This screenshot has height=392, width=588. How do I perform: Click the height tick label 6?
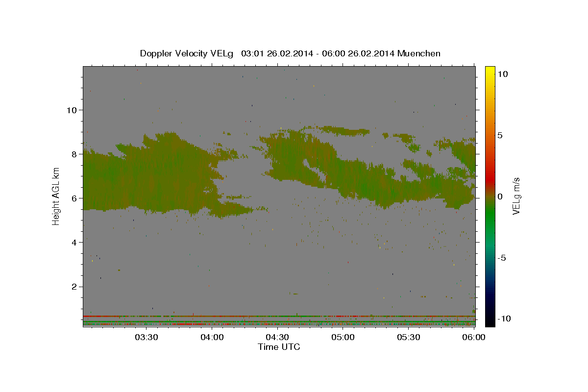point(74,198)
